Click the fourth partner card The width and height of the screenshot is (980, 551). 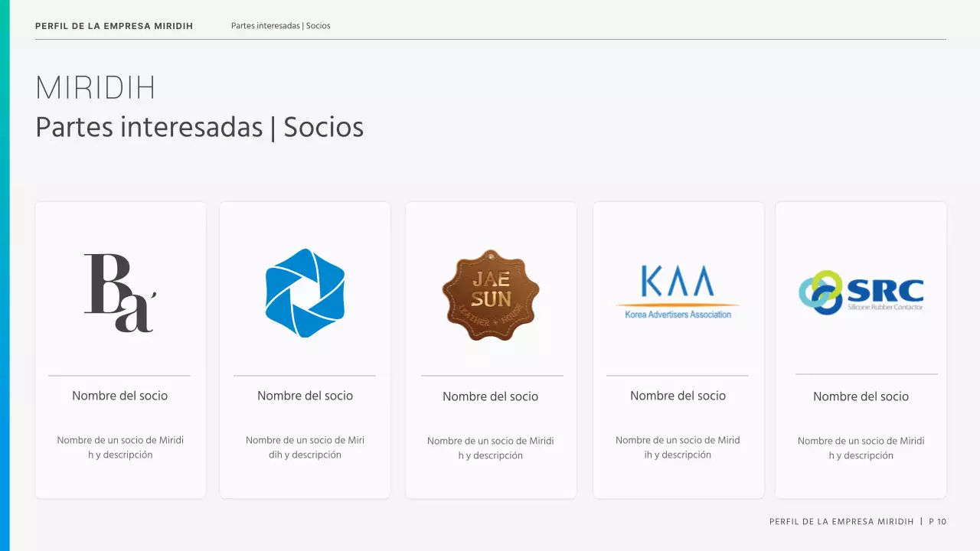[x=678, y=350]
